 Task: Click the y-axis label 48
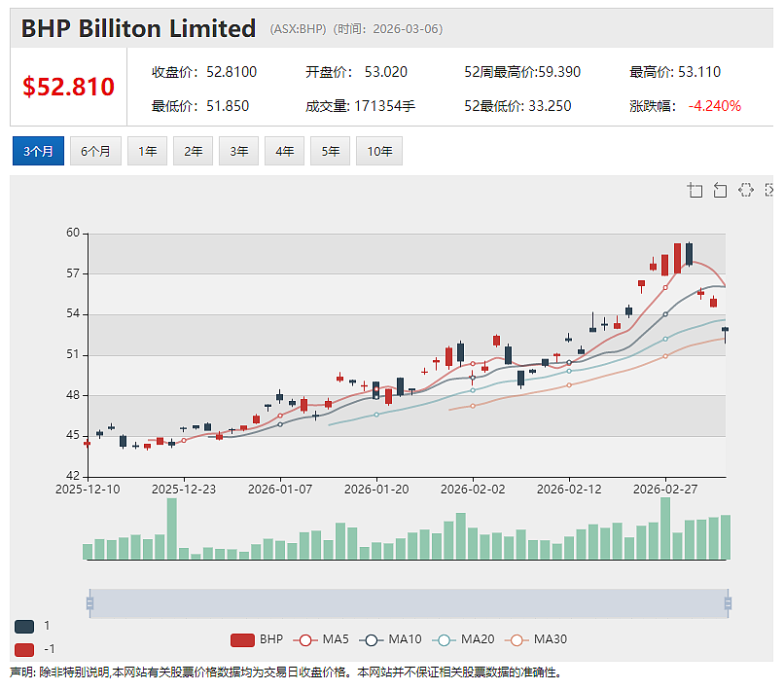click(x=73, y=395)
